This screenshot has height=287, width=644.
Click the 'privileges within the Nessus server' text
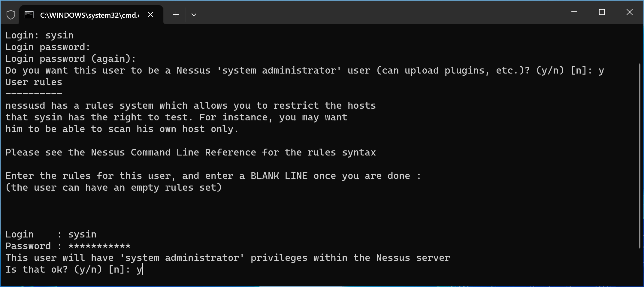pyautogui.click(x=350, y=258)
